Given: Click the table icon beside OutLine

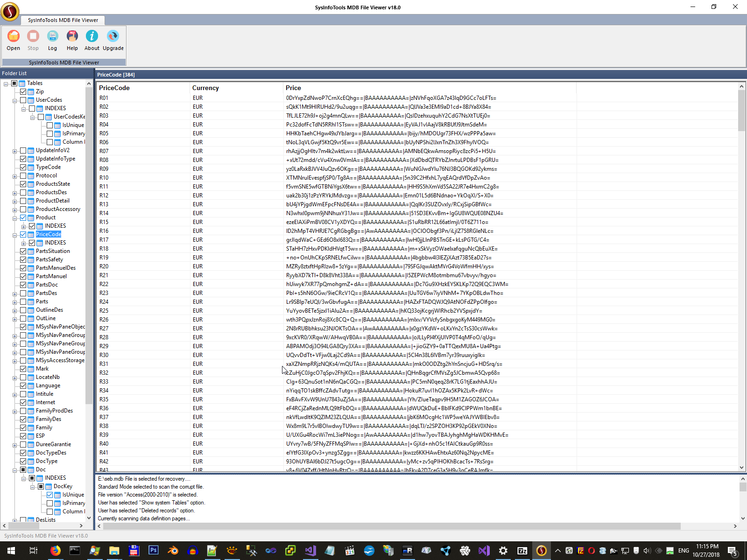Looking at the screenshot, I should [31, 318].
